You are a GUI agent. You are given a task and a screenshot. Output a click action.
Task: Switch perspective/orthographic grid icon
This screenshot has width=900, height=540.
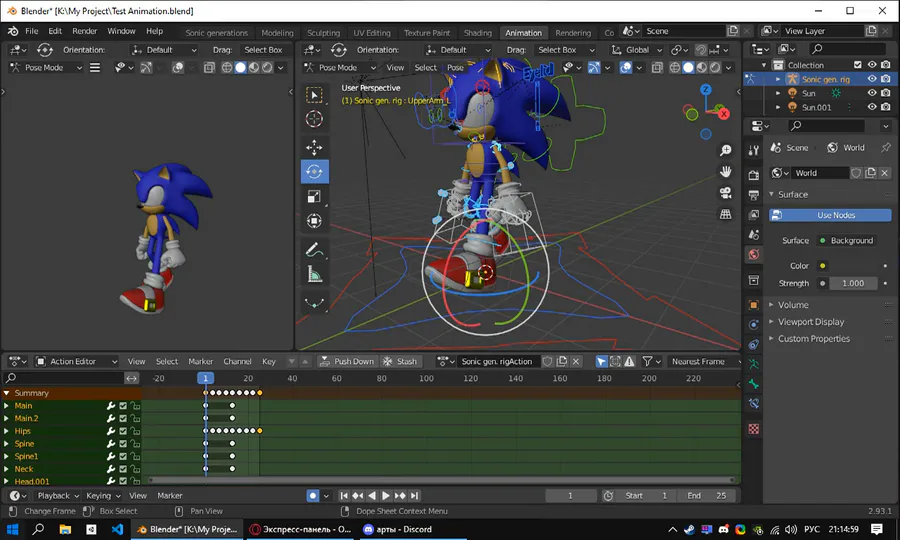(x=726, y=214)
